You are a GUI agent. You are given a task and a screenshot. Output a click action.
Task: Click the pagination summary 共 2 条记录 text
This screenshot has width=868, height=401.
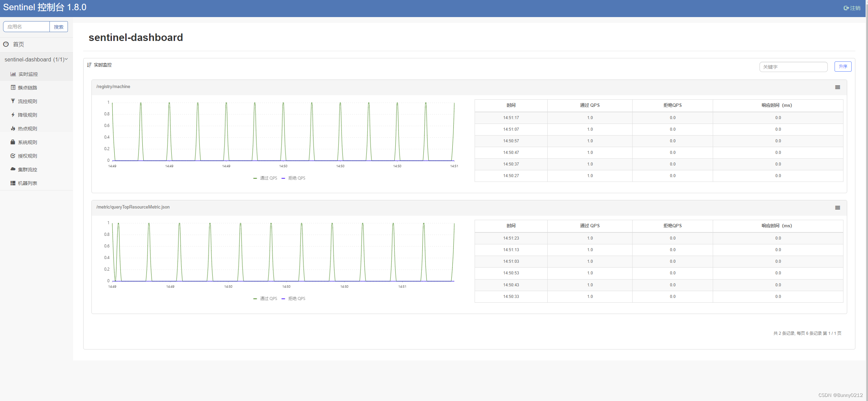coord(807,333)
